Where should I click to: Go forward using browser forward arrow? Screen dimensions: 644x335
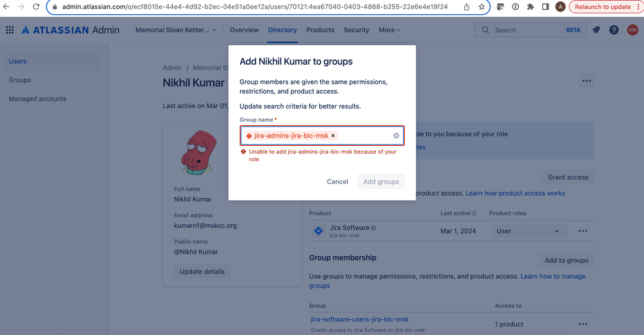[21, 6]
